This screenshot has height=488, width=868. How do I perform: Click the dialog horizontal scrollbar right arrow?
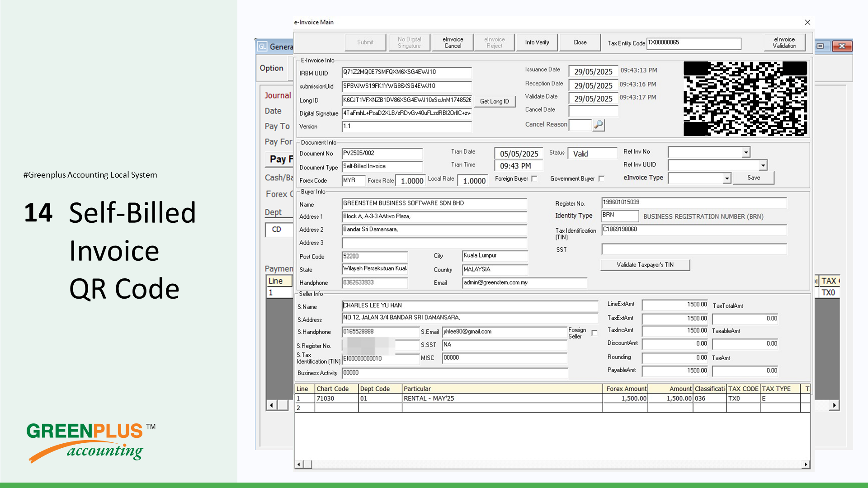806,465
